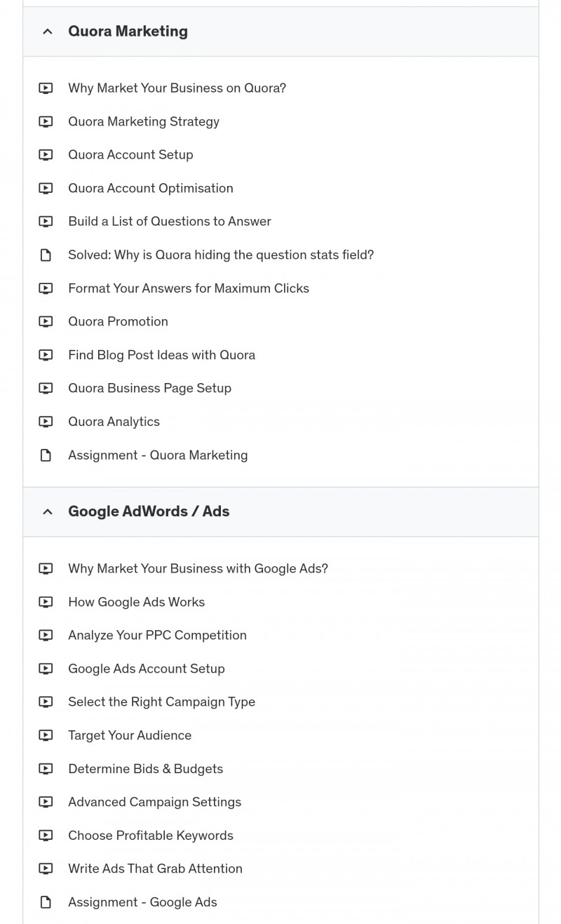Open lecture Quora Account Setup
This screenshot has height=924, width=561.
(x=130, y=155)
